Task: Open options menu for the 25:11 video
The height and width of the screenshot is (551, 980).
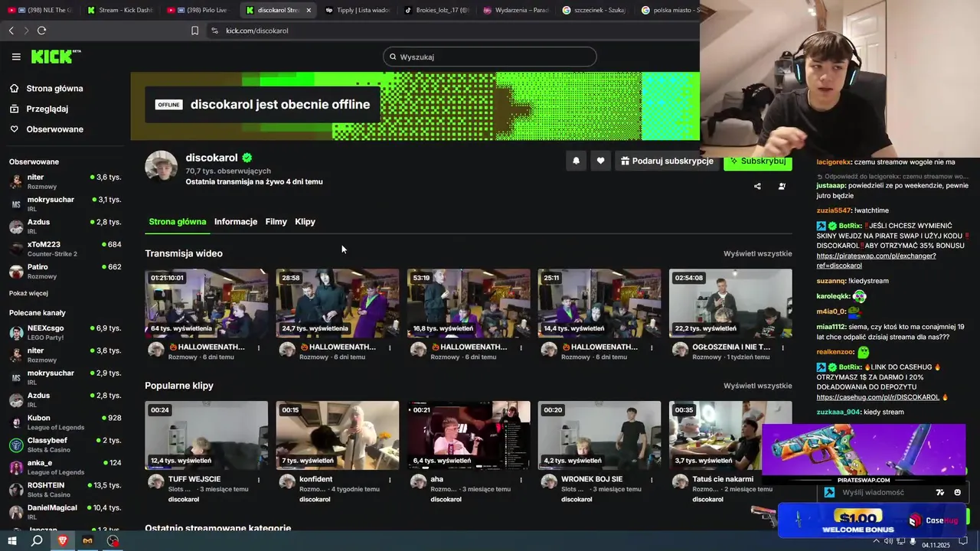Action: click(652, 347)
